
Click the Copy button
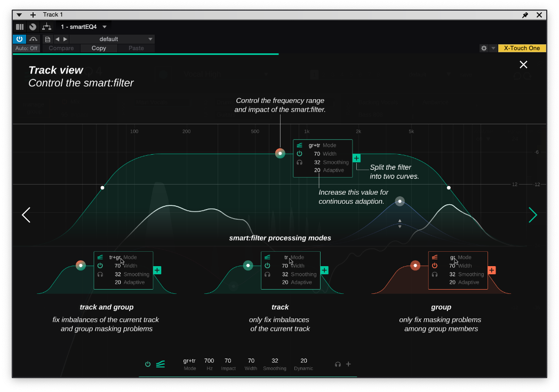pos(99,48)
